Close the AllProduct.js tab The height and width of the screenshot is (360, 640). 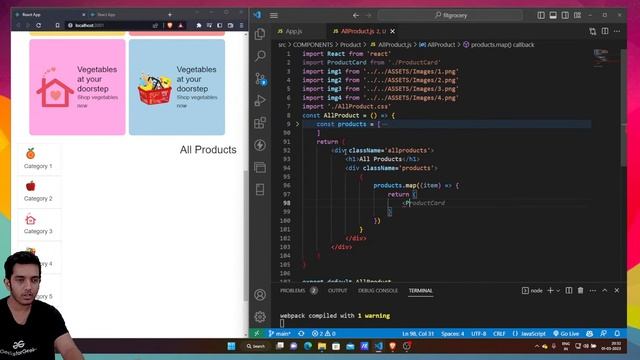point(393,31)
